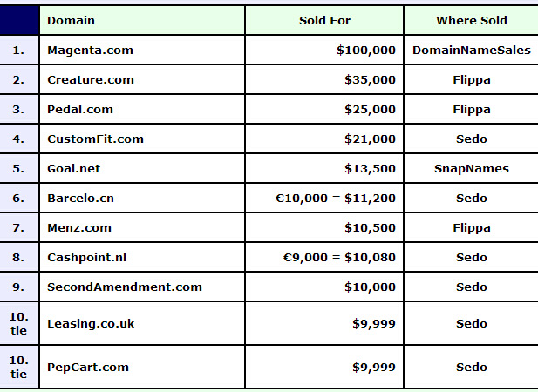Screen dimensions: 538x392
Task: Click Goal.net domain name
Action: 74,169
